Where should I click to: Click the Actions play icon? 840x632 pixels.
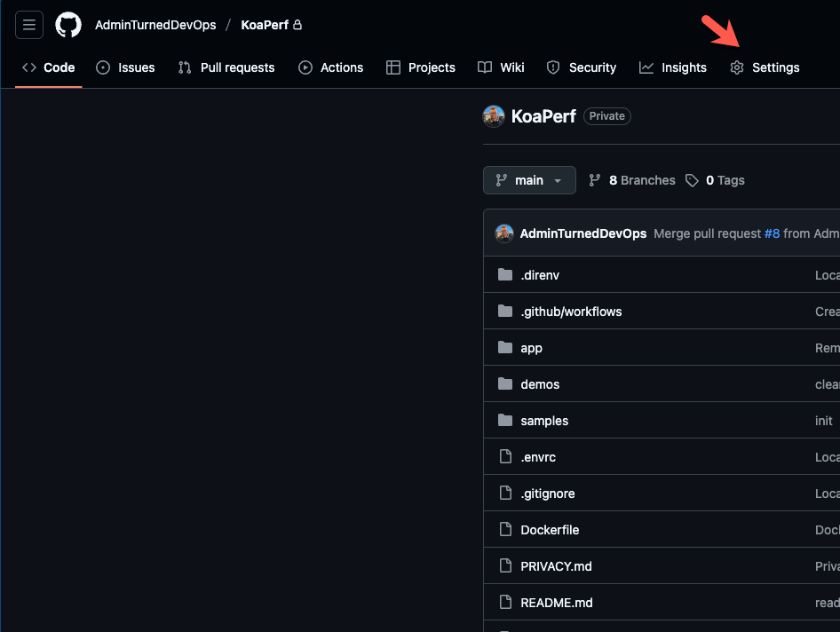[305, 67]
